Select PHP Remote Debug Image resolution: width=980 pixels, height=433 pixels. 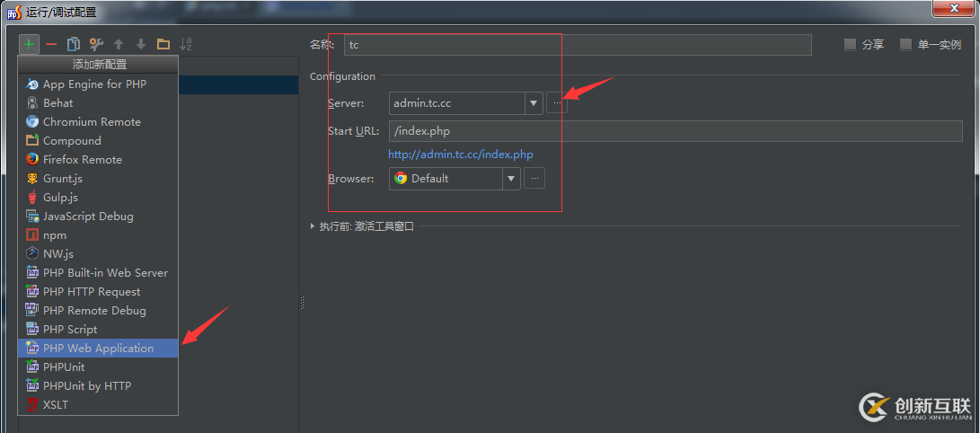tap(98, 311)
